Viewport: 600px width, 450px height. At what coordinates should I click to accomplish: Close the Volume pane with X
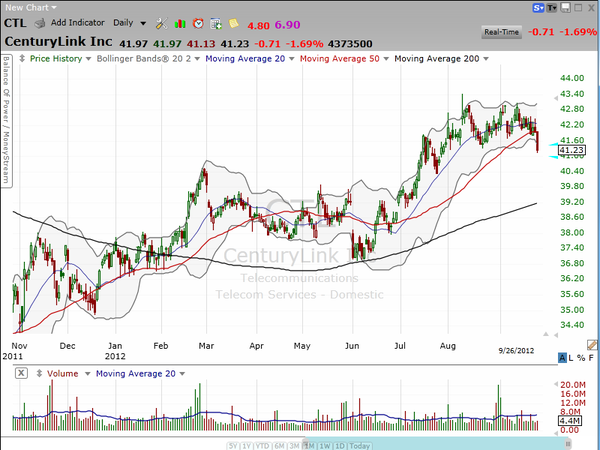(x=21, y=373)
